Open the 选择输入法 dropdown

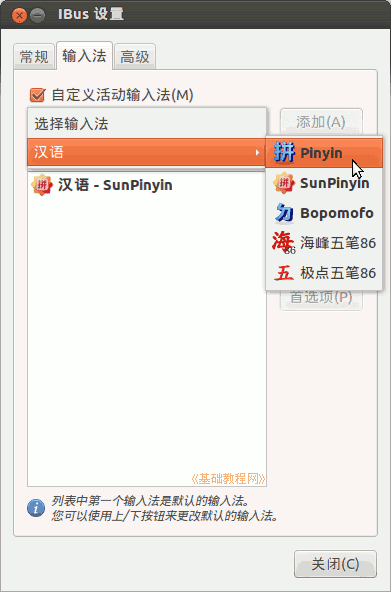click(x=147, y=123)
